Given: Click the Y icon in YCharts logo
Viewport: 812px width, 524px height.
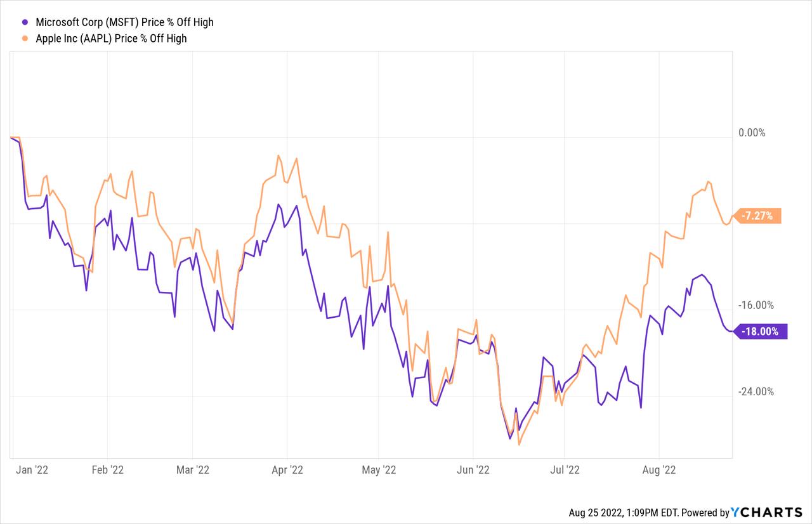Looking at the screenshot, I should click(x=736, y=512).
